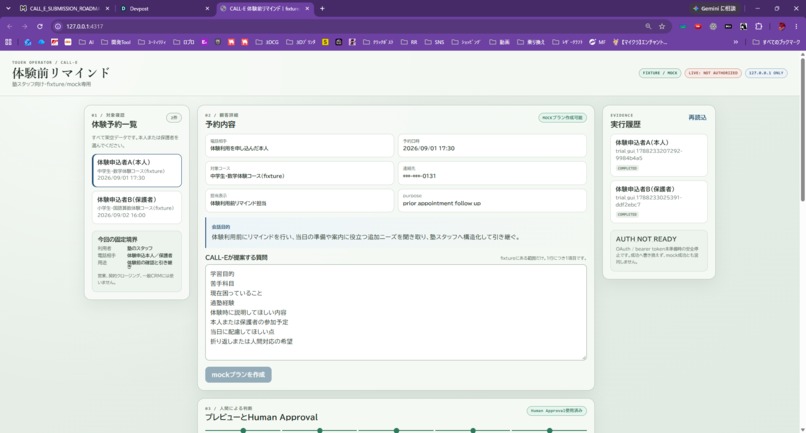Click inside the CALL-Eが提案する質問 text area

[x=395, y=312]
